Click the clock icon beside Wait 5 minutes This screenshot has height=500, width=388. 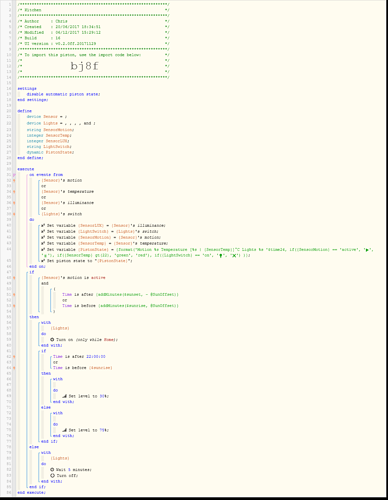tap(52, 469)
